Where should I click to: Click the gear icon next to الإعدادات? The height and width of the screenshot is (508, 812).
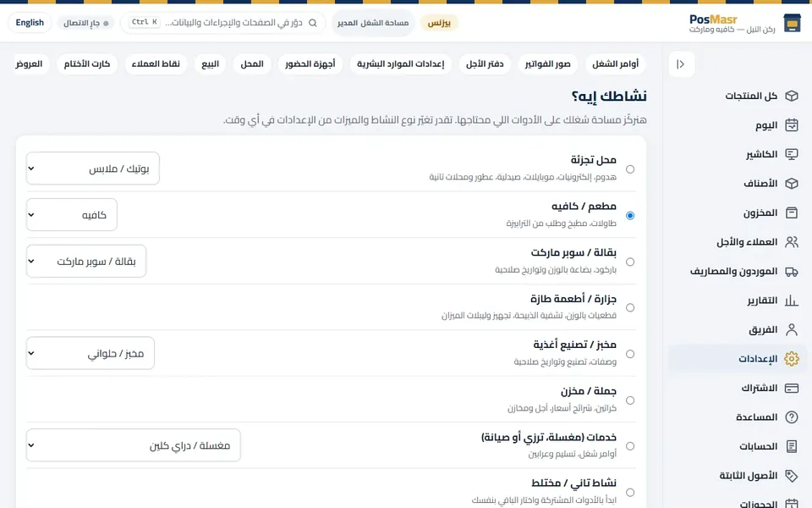click(x=792, y=359)
